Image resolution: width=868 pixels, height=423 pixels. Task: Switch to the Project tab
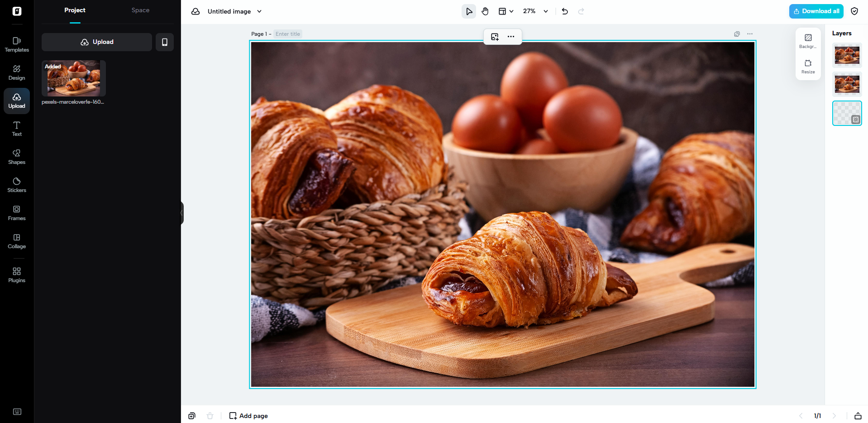tap(75, 10)
